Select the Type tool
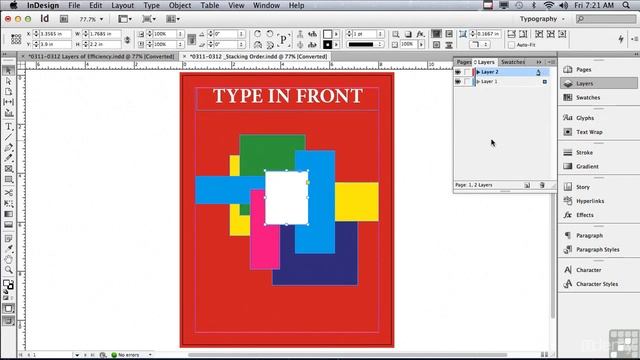 8,127
